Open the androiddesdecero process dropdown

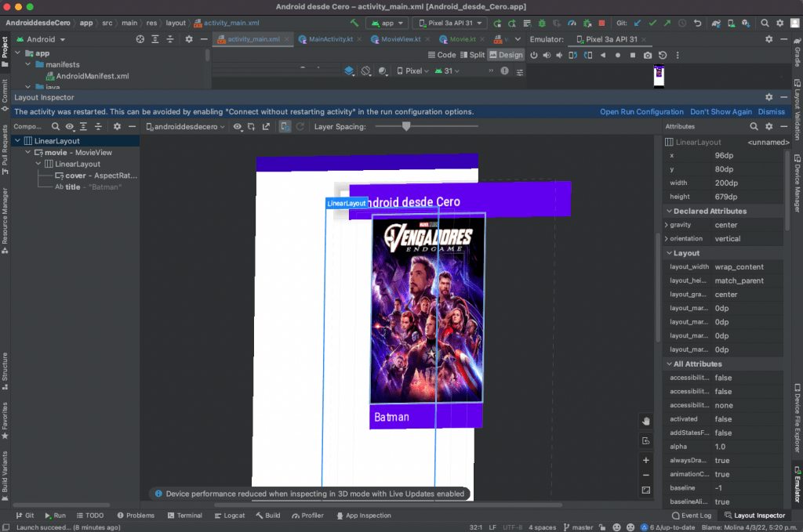(185, 126)
